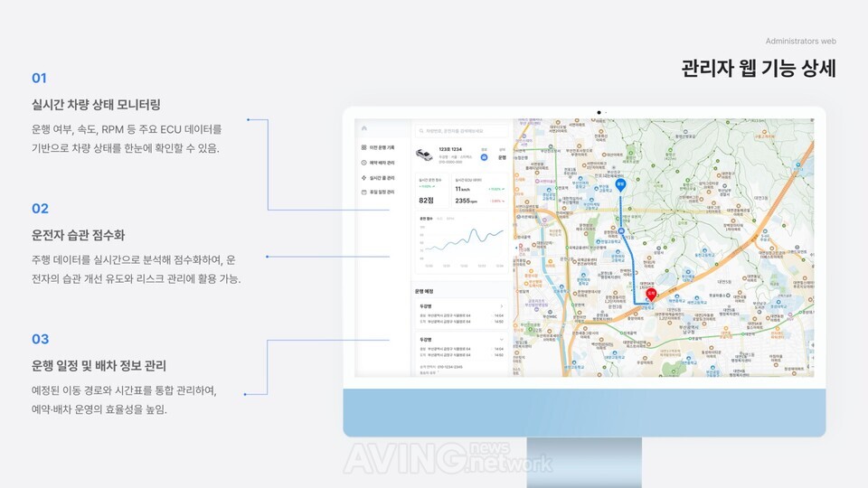The width and height of the screenshot is (868, 488).
Task: Collapse the second schedule card's down chevron
Action: [502, 340]
